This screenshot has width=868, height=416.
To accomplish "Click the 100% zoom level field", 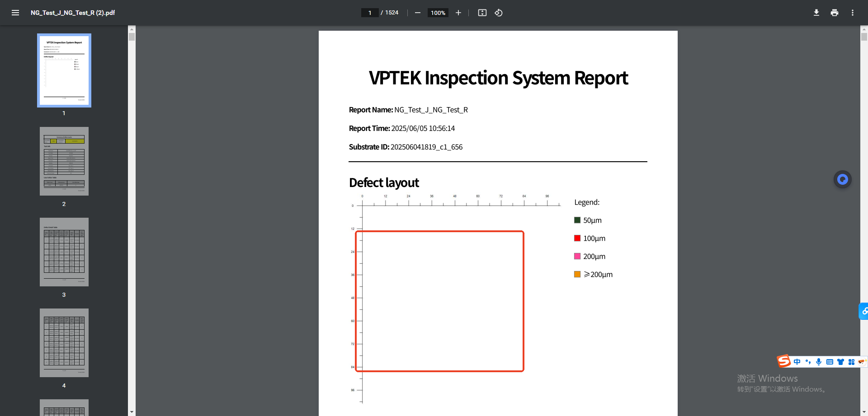I will (x=438, y=13).
